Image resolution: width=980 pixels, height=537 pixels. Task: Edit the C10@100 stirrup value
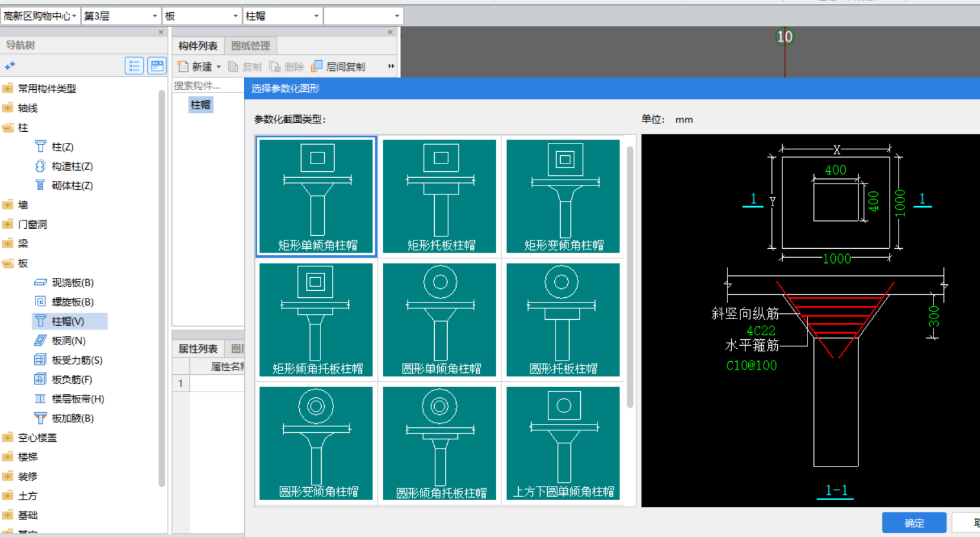751,365
